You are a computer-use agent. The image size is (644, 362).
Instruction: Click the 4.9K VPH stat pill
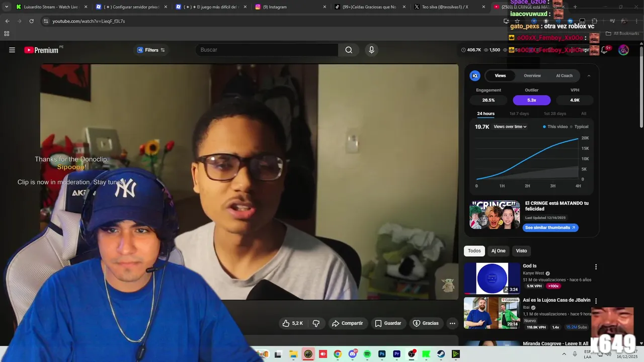pos(575,100)
